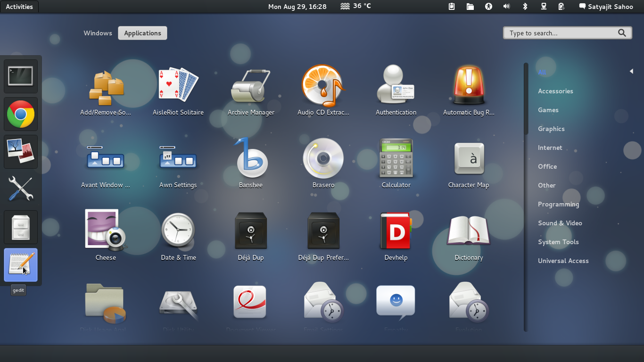Open the wrench and screwdriver tools icon

coord(21,189)
